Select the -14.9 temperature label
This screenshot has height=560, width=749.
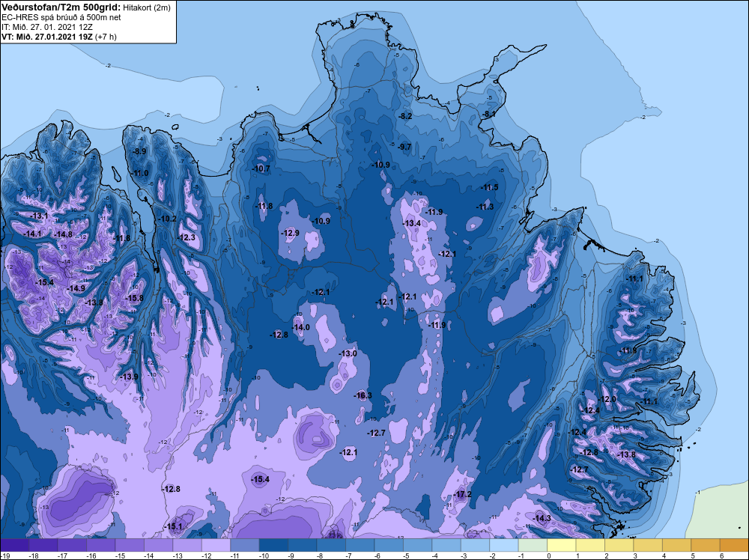(x=76, y=288)
